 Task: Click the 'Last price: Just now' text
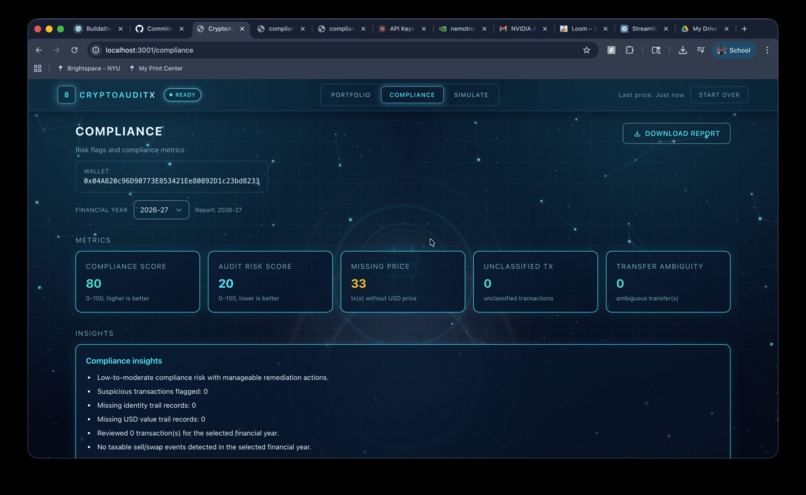[x=651, y=95]
